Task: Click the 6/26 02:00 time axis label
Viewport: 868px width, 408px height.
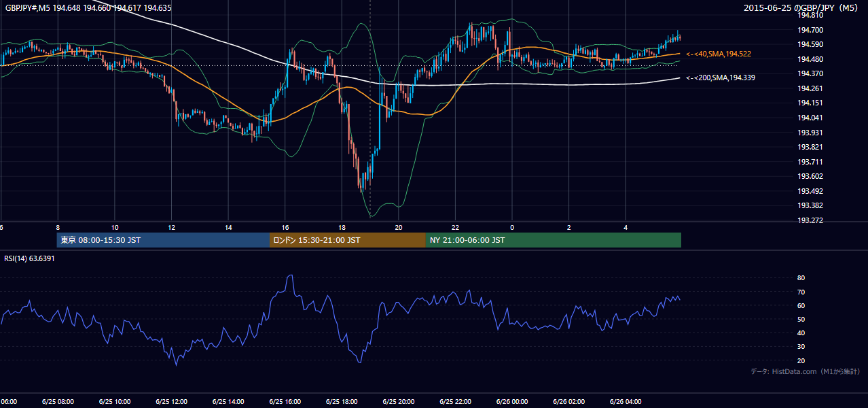Action: [569, 402]
